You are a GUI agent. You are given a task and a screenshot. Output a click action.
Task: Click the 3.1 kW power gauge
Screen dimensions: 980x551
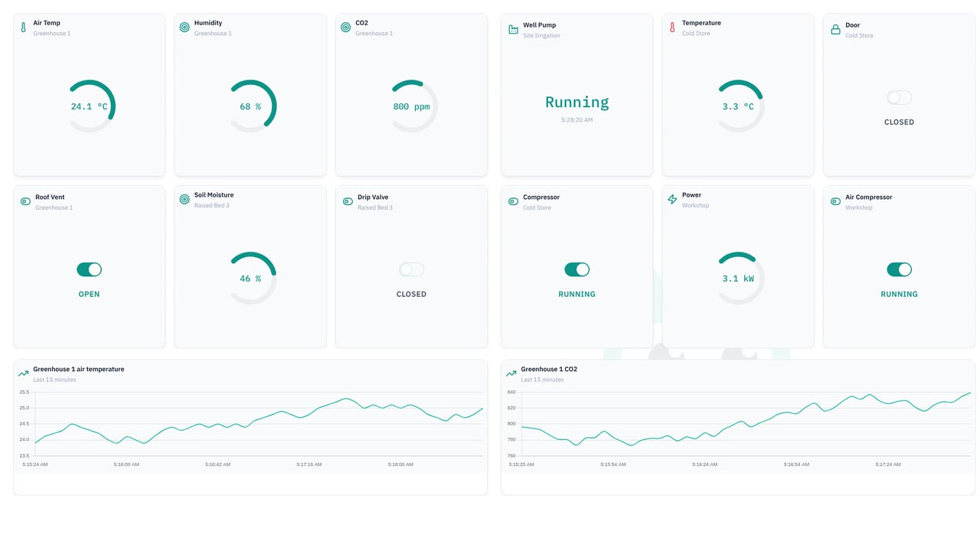[x=738, y=279]
